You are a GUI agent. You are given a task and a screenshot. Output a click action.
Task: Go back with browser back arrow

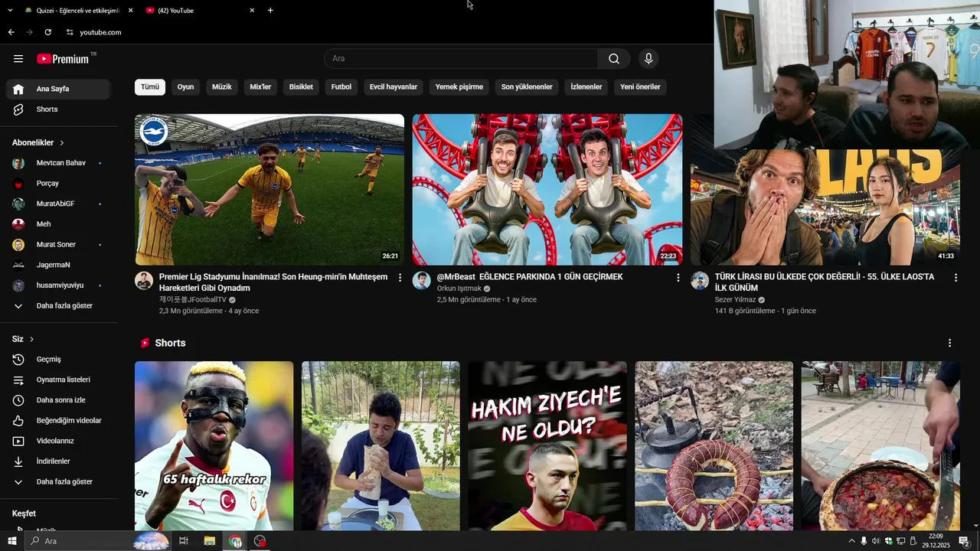11,32
